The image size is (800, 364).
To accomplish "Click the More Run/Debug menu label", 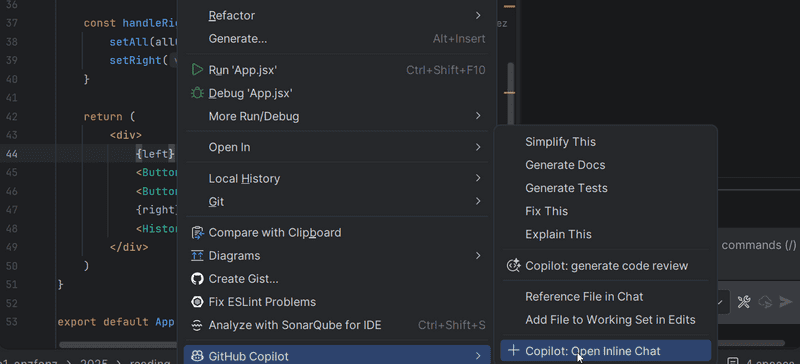I will pos(254,116).
